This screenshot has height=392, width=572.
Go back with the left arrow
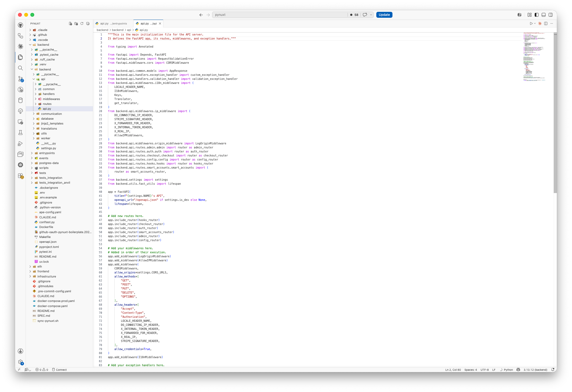point(201,15)
